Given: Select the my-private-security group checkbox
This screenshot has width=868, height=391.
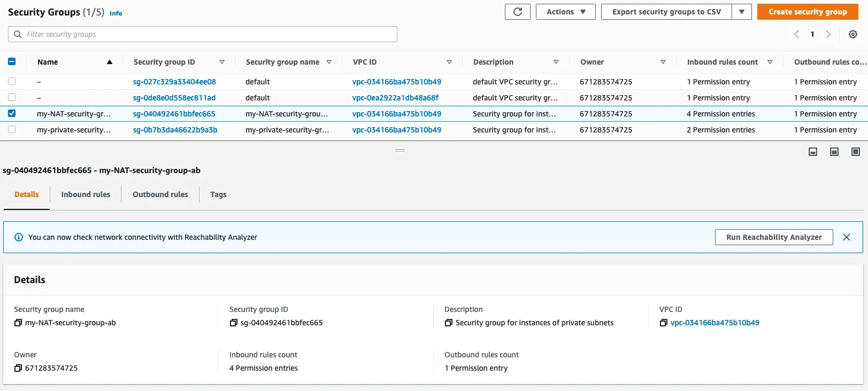Looking at the screenshot, I should pyautogui.click(x=12, y=129).
